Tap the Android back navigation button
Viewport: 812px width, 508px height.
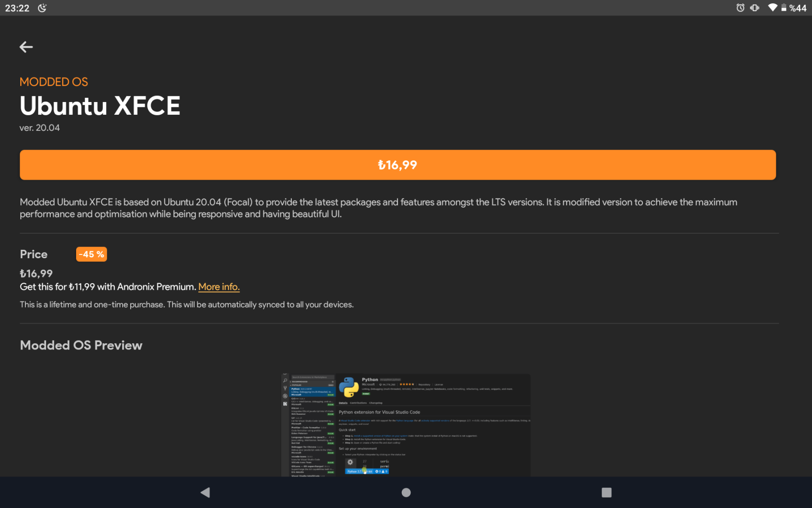205,492
